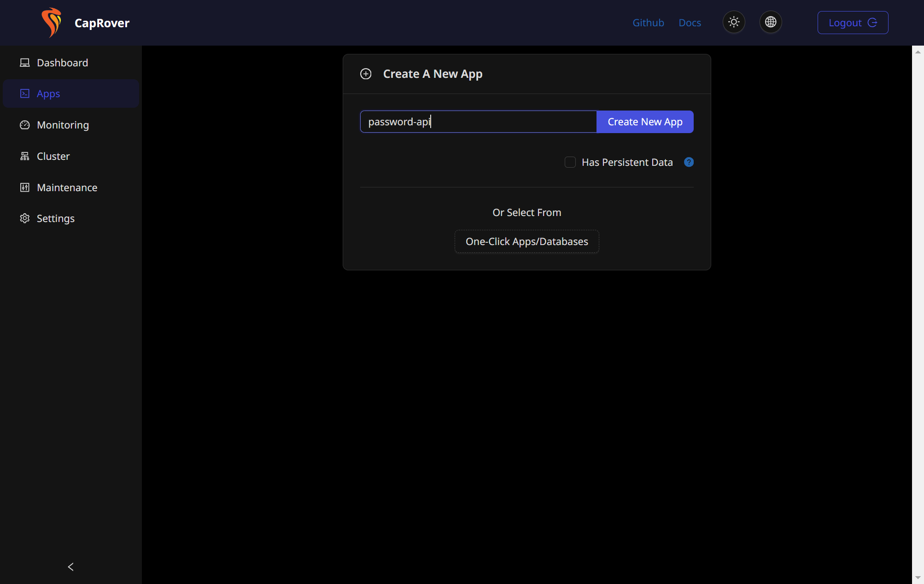This screenshot has width=924, height=584.
Task: Click the CapRover flame logo
Action: [x=52, y=22]
